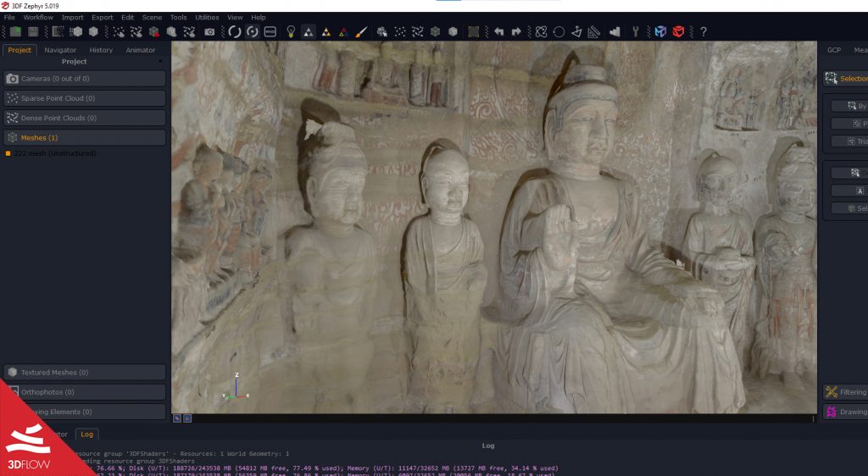868x476 pixels.
Task: Click the triangle pick-point toolbar icon
Action: [576, 32]
